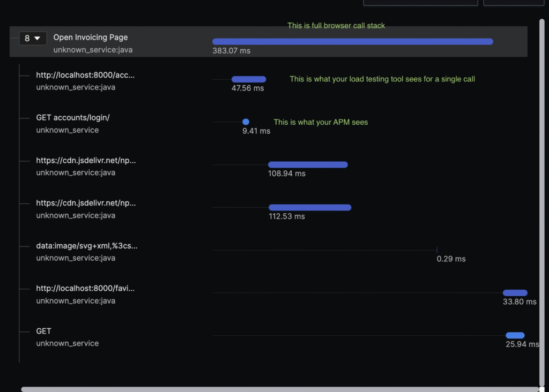Select the Open Invoicing Page span row
This screenshot has height=392, width=549.
(90, 37)
